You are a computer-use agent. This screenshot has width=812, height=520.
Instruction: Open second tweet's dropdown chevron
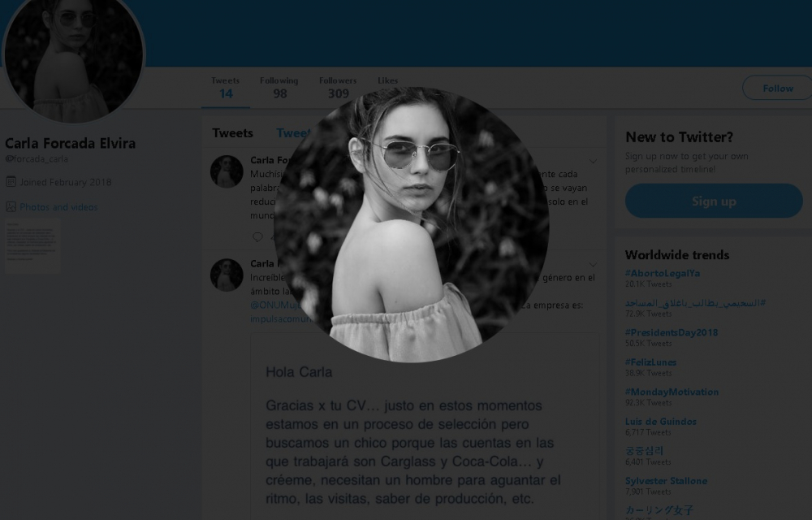[x=593, y=265]
